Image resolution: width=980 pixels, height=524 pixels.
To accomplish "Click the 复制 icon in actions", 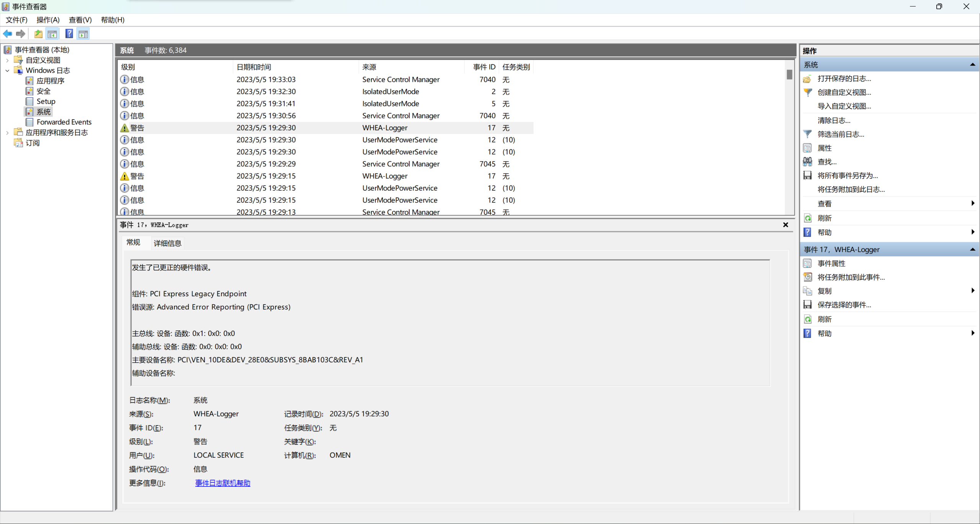I will pyautogui.click(x=807, y=291).
